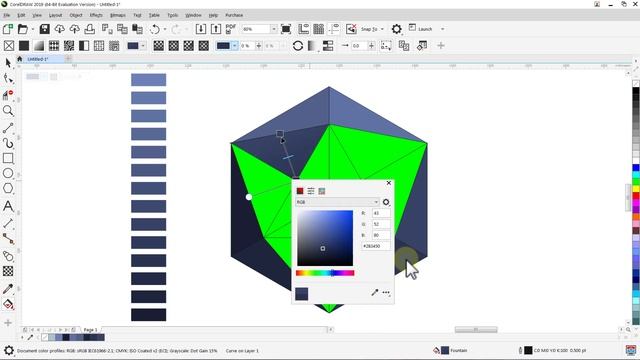Click the Welcome screen home icon
The height and width of the screenshot is (360, 640).
(x=19, y=59)
